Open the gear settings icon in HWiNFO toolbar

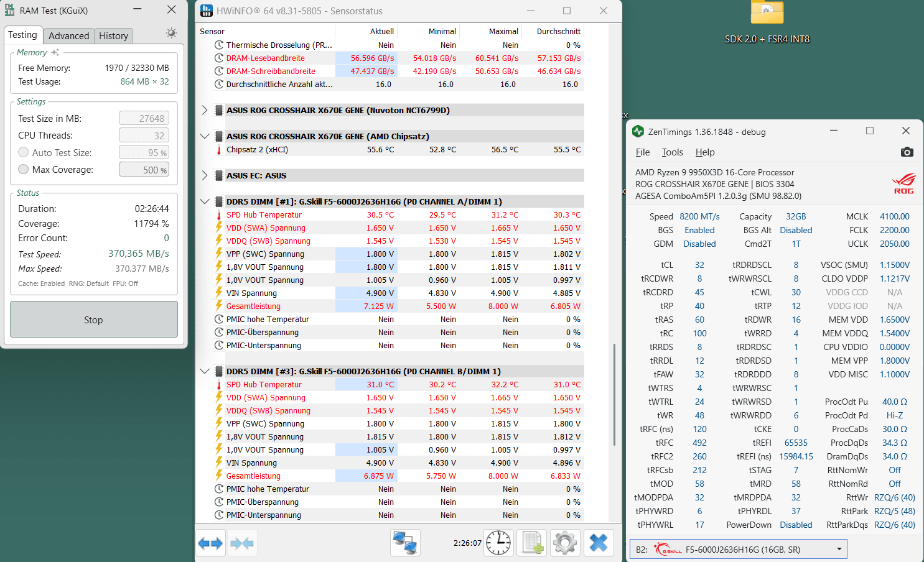tap(565, 543)
